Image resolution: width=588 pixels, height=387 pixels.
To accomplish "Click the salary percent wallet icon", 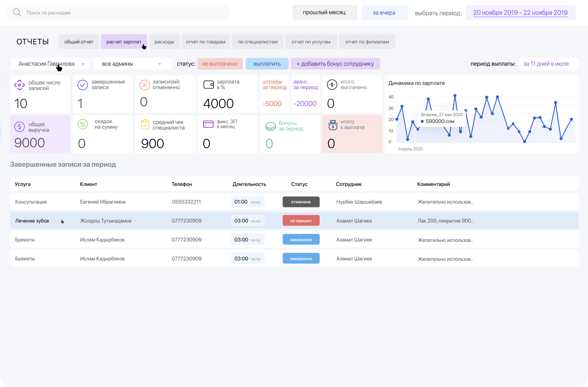I will click(209, 85).
